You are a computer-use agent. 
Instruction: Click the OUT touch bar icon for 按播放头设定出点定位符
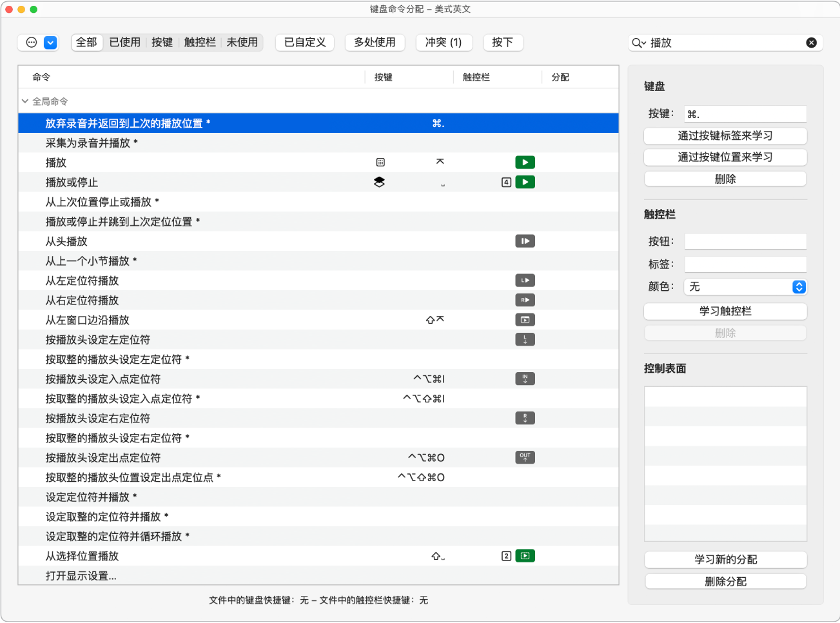525,457
